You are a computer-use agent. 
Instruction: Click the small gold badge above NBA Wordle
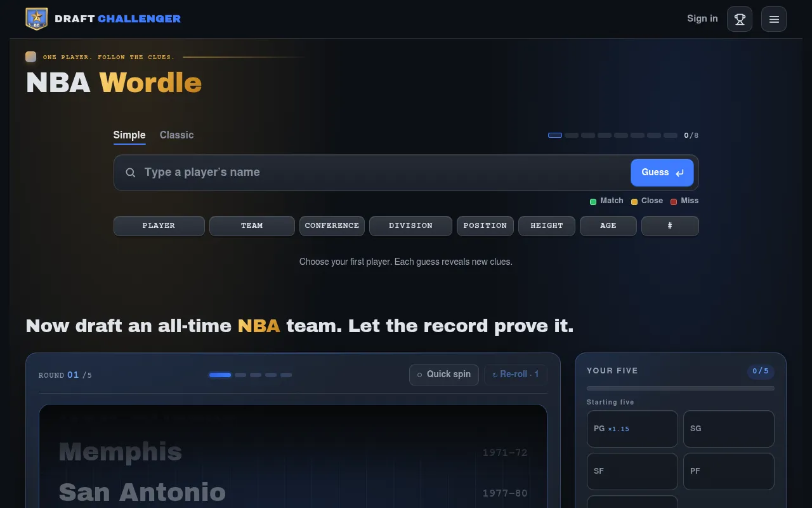30,57
